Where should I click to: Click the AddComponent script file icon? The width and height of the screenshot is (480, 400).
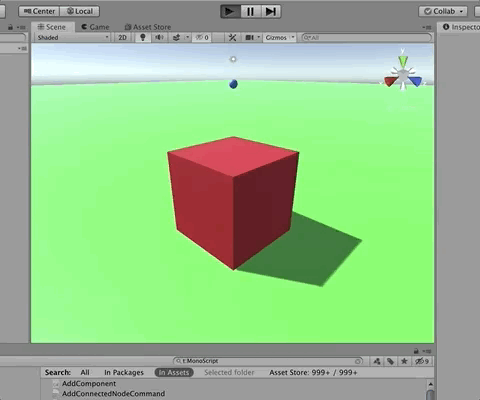click(56, 384)
